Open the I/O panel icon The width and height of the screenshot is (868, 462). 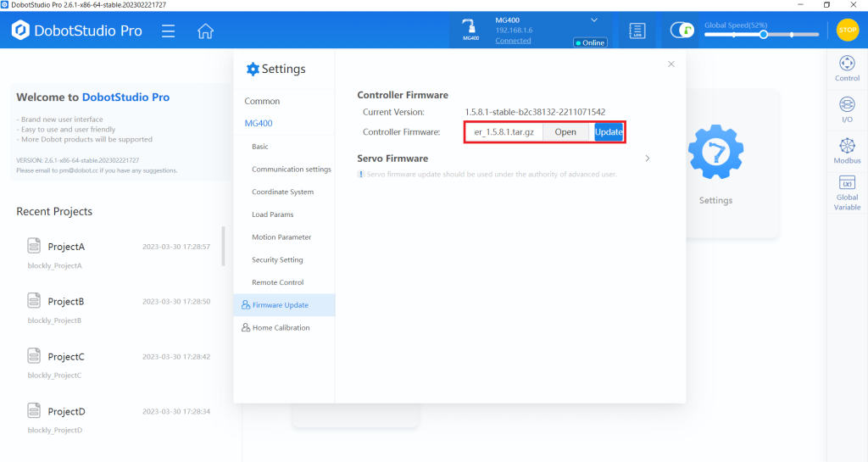point(846,109)
